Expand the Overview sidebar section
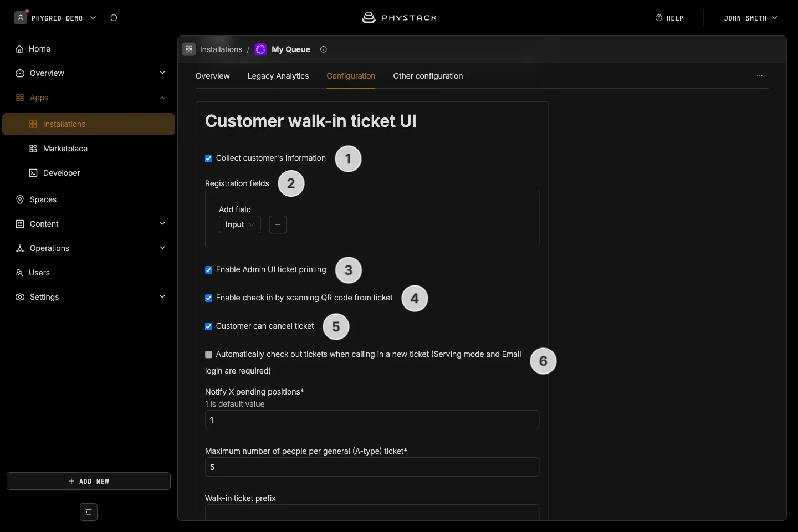The width and height of the screenshot is (798, 532). coord(162,73)
